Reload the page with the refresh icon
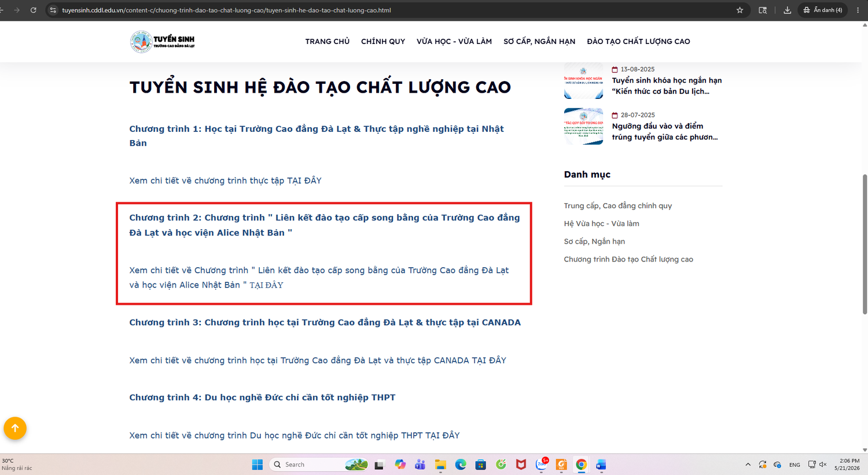This screenshot has height=475, width=868. [x=34, y=10]
